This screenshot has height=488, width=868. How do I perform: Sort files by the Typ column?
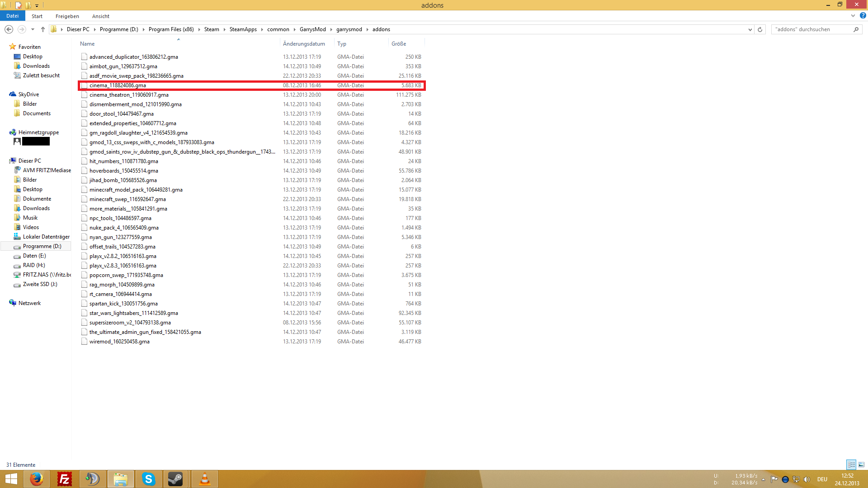361,44
